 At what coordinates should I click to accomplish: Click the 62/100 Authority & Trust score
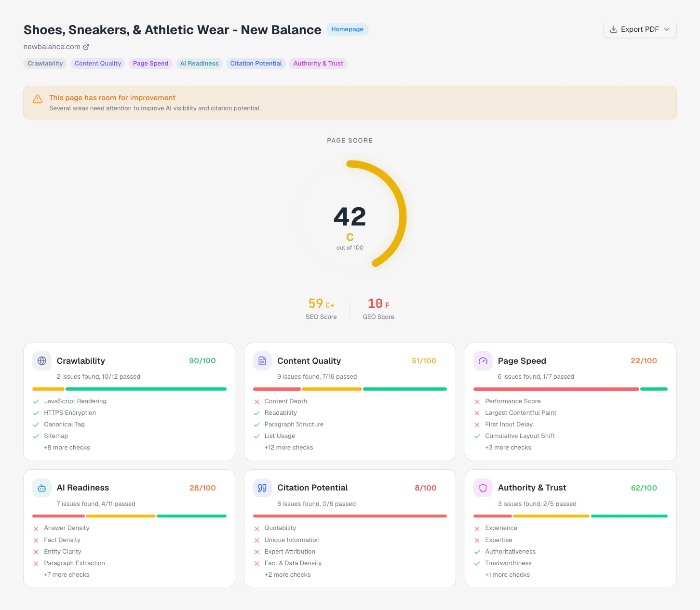644,488
